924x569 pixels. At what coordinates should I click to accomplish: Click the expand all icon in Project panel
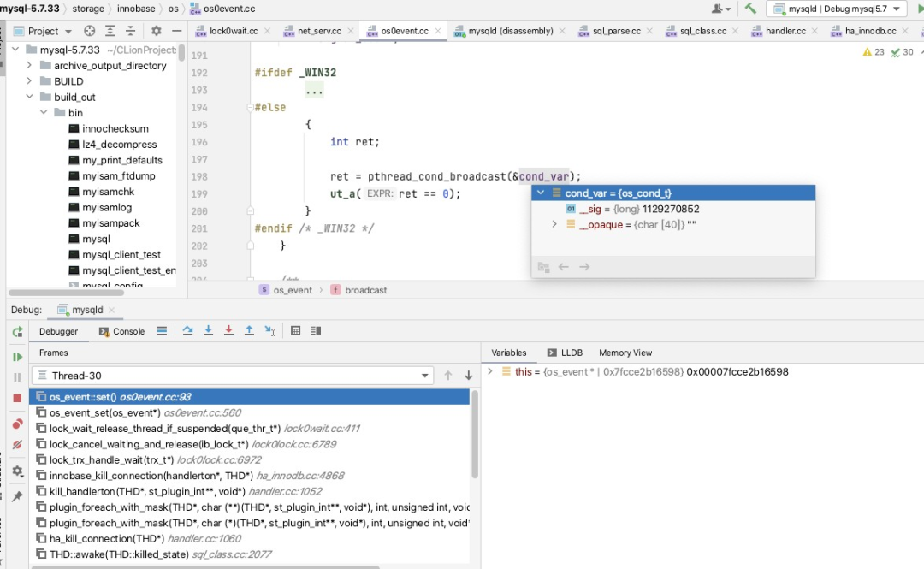(x=110, y=32)
